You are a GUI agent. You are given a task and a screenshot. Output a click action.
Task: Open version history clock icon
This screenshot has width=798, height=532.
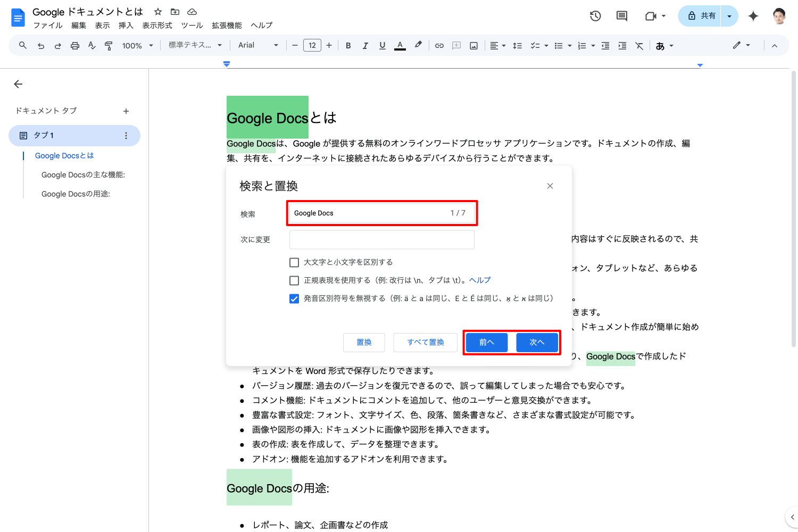point(595,16)
